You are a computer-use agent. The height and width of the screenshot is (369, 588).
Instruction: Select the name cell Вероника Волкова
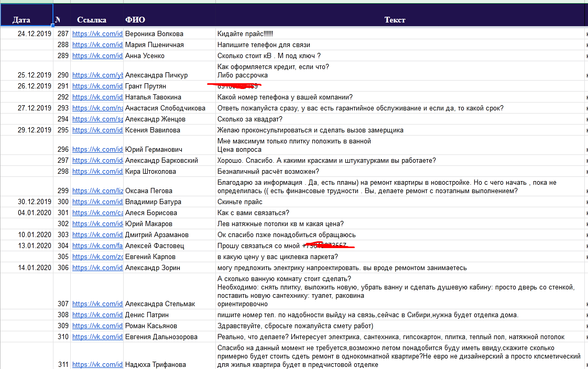(169, 33)
